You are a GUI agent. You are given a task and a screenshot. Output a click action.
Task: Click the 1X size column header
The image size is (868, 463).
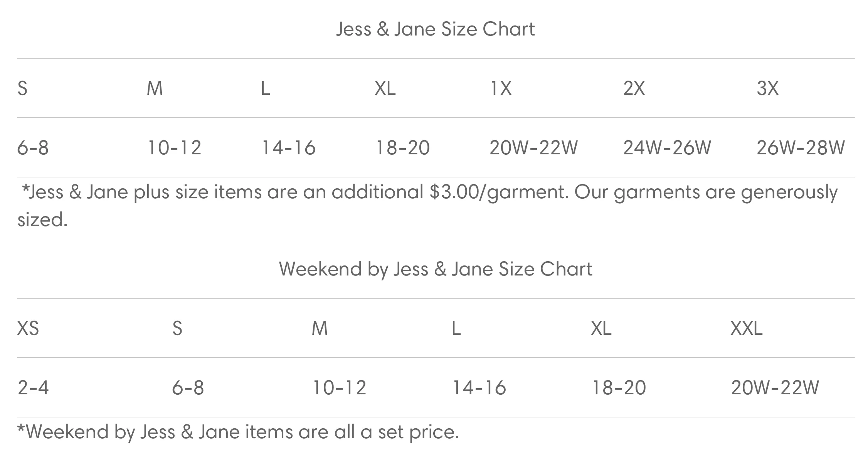[500, 88]
